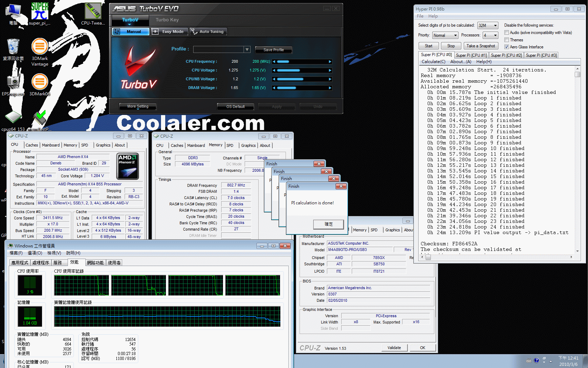Screen dimensions: 588x368
Task: Click the TurboV Manual mode icon
Action: pyautogui.click(x=117, y=32)
